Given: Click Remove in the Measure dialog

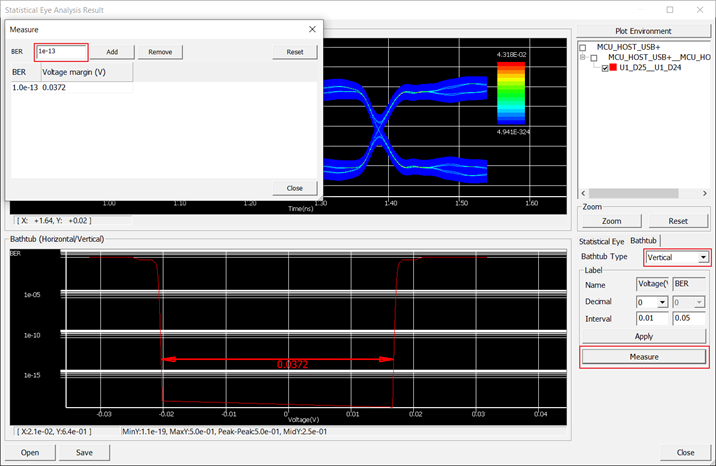Looking at the screenshot, I should (160, 52).
